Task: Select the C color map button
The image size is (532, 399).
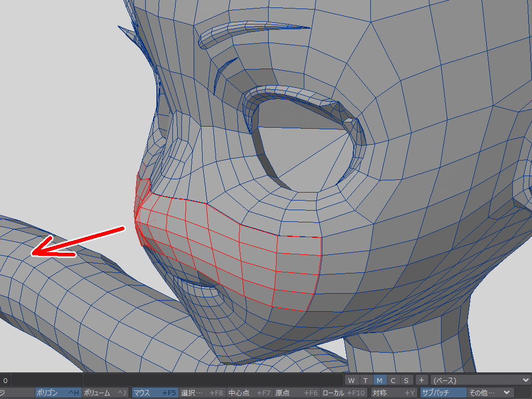Action: click(393, 380)
